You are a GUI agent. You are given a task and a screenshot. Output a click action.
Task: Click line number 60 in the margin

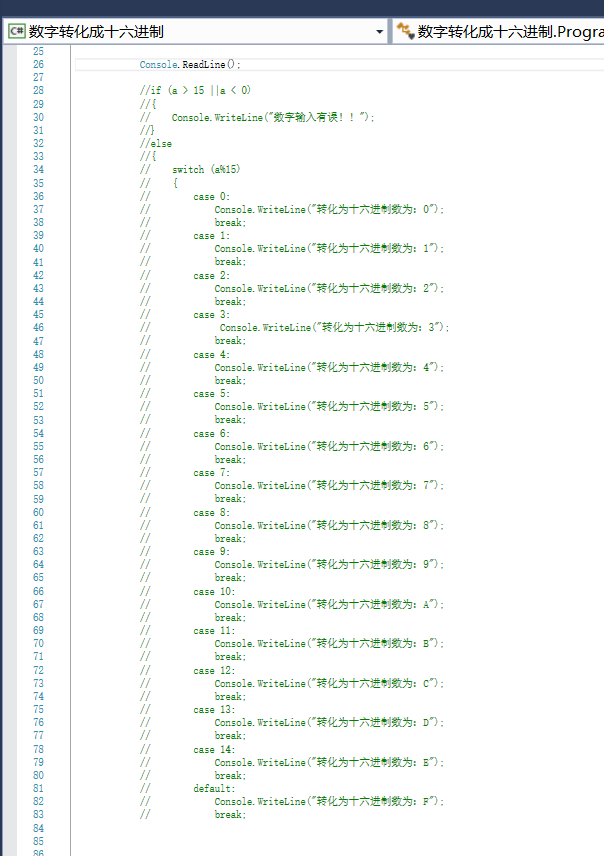pyautogui.click(x=38, y=513)
